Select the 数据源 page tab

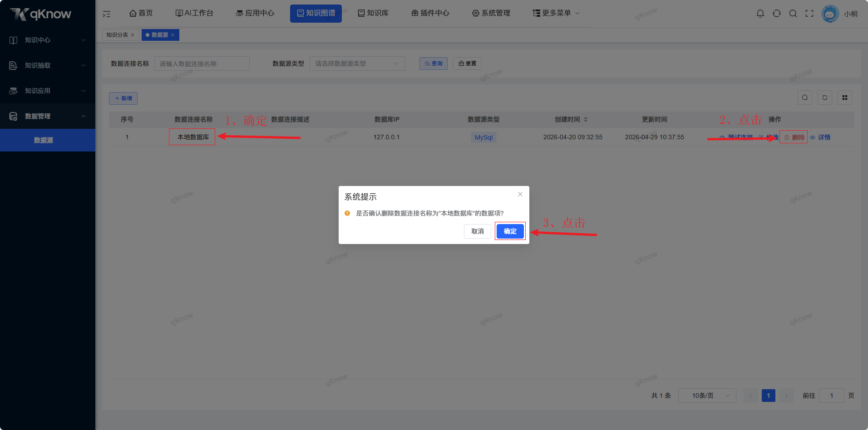pyautogui.click(x=159, y=35)
